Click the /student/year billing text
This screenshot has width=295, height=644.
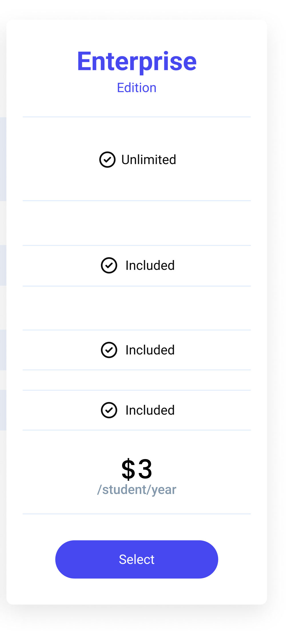coord(137,490)
